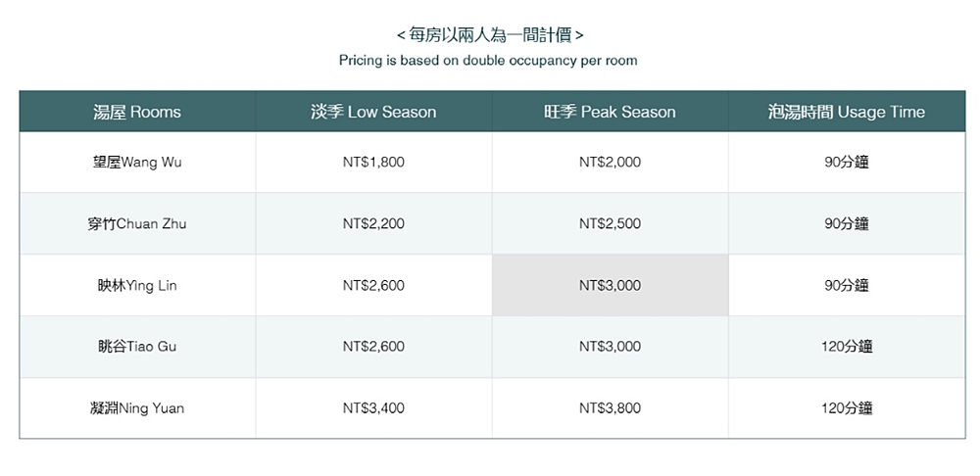Select the 眺谷 Tiao Gu room cell
Image resolution: width=980 pixels, height=476 pixels.
(137, 347)
